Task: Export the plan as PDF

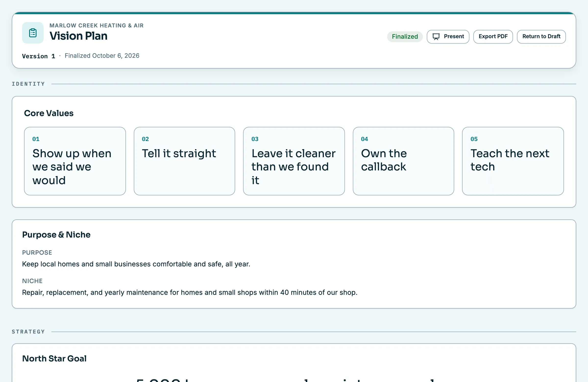Action: click(x=493, y=36)
